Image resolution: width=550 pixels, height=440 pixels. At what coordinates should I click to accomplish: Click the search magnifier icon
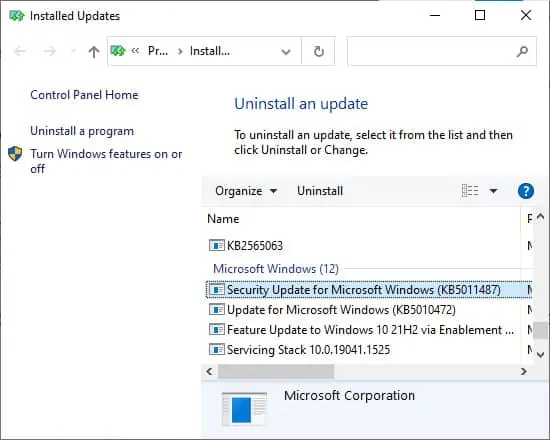(522, 52)
